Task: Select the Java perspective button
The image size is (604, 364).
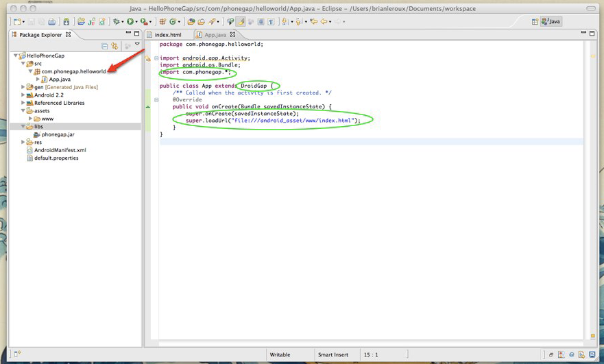Action: [x=551, y=21]
